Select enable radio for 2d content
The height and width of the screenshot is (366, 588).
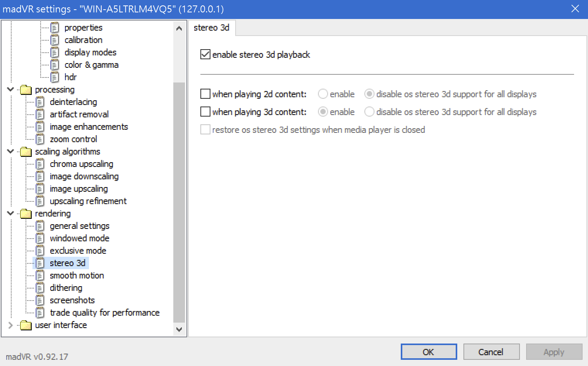323,94
